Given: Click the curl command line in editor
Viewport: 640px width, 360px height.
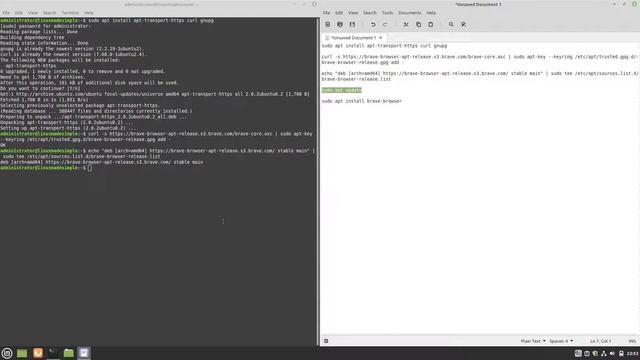Looking at the screenshot, I should coord(480,60).
